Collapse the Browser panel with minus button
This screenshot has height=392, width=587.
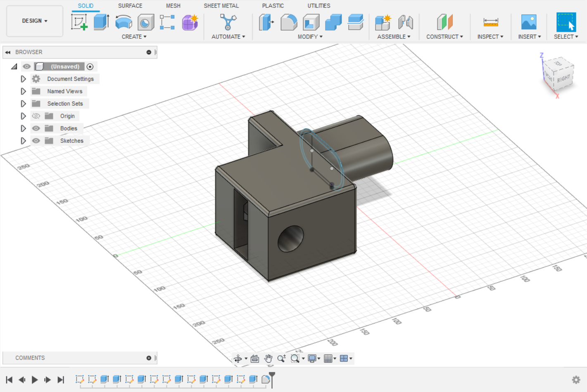point(149,52)
